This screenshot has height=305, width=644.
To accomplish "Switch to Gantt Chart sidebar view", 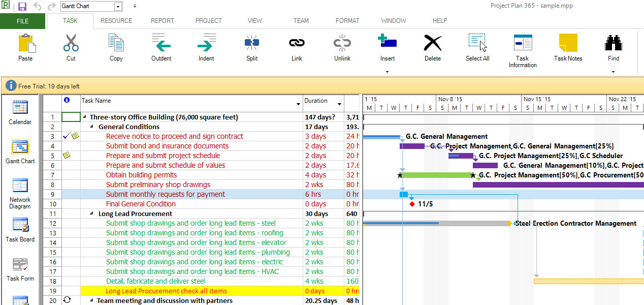I will pos(20,151).
